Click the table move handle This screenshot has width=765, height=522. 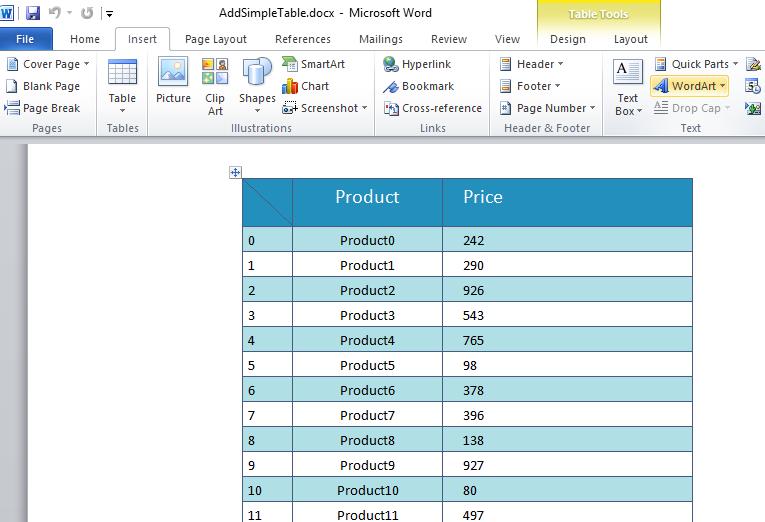pos(235,172)
